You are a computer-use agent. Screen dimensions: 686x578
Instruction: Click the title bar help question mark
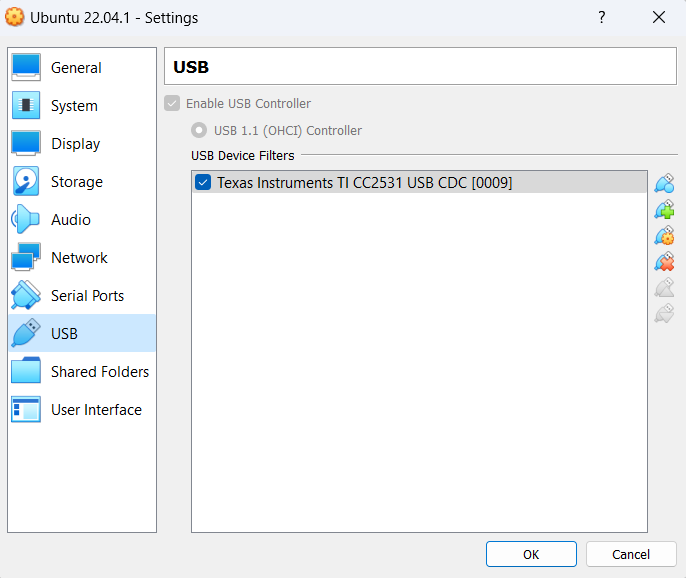click(602, 18)
